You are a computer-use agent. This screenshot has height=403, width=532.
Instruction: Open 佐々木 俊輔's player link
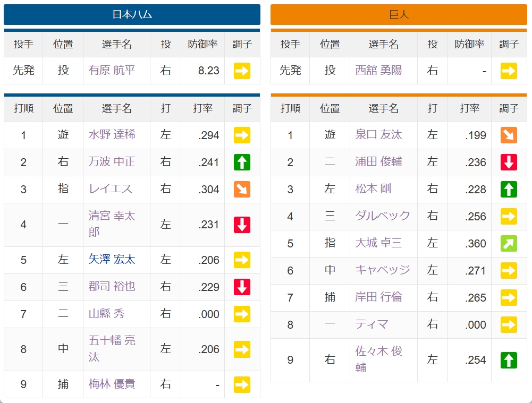[x=378, y=359]
